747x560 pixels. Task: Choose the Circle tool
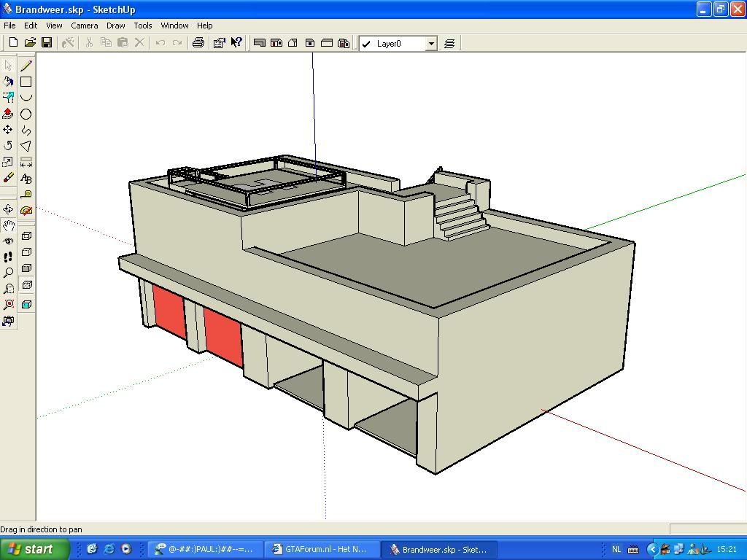(26, 114)
